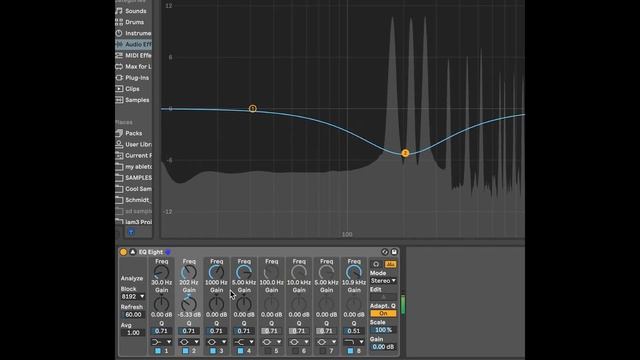The image size is (640, 360).
Task: Open the Block size dropdown showing 8192
Action: coord(133,296)
